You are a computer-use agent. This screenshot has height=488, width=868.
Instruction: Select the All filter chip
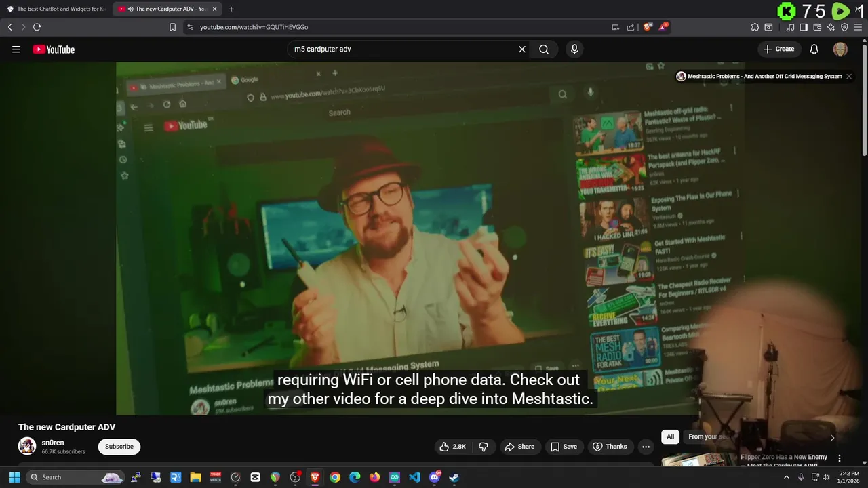[x=670, y=436]
